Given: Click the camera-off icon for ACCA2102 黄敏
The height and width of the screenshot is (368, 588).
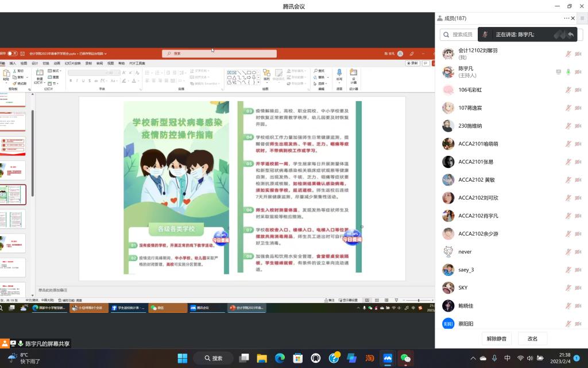Looking at the screenshot, I should point(578,180).
